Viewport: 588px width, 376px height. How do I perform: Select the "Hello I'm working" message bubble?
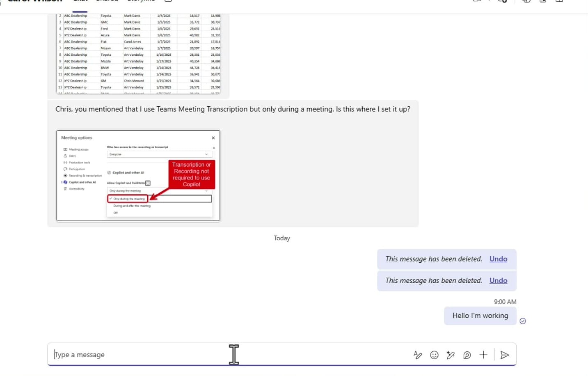coord(480,316)
